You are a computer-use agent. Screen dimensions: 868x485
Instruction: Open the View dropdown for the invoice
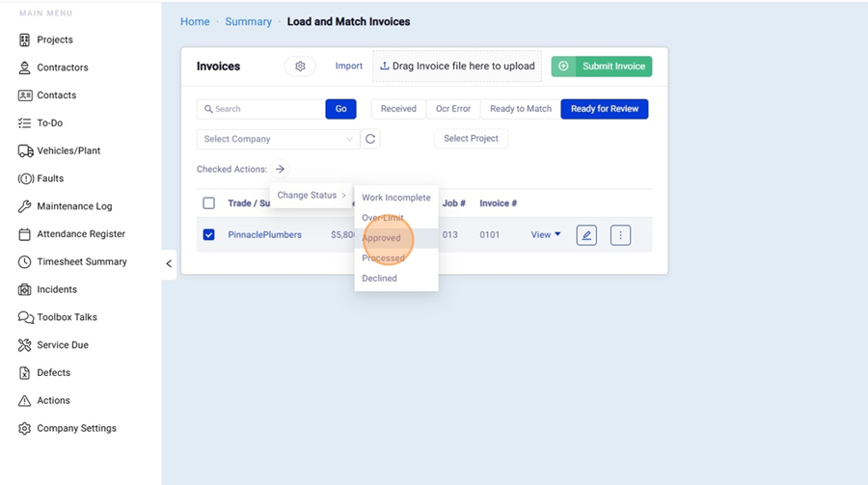pyautogui.click(x=546, y=235)
